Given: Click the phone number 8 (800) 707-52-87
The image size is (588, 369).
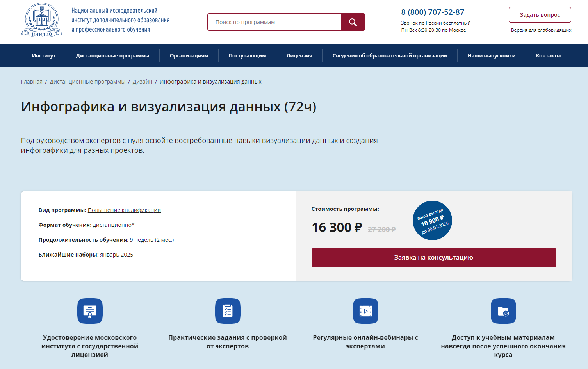Looking at the screenshot, I should click(433, 12).
